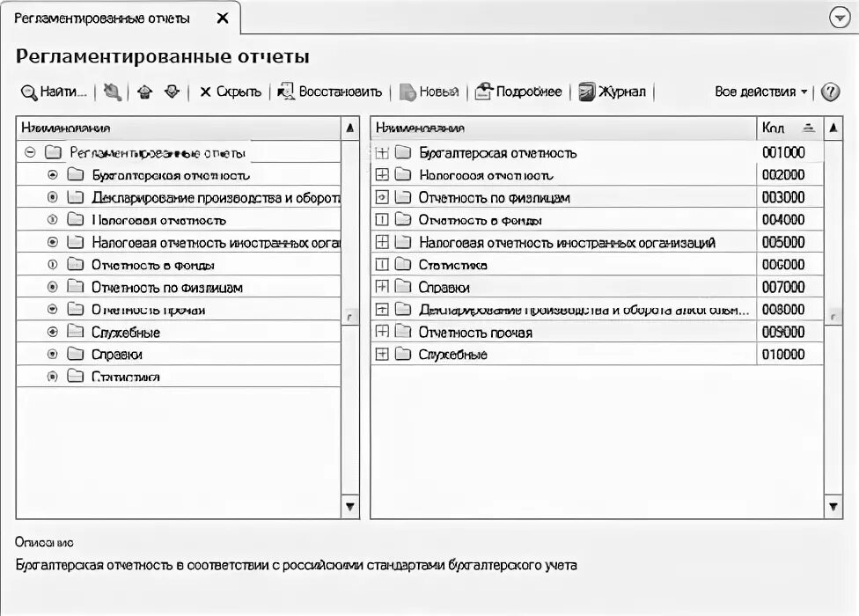Sort by the Код column header
Screen dimensions: 859x616
790,128
